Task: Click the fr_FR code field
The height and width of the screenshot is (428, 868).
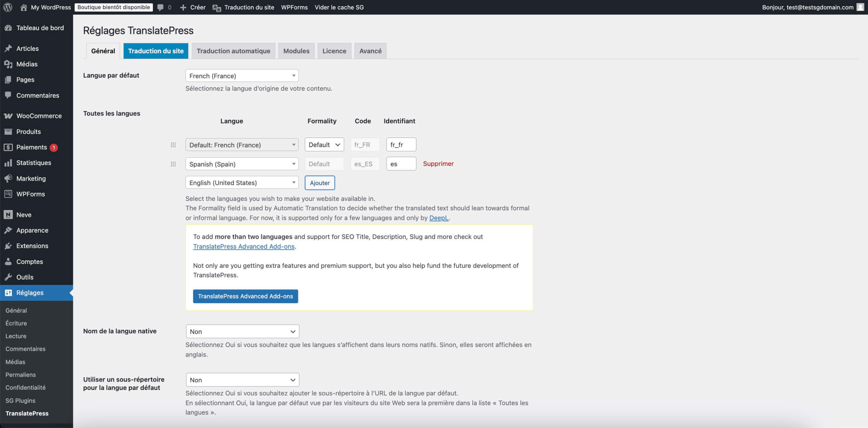Action: tap(365, 145)
